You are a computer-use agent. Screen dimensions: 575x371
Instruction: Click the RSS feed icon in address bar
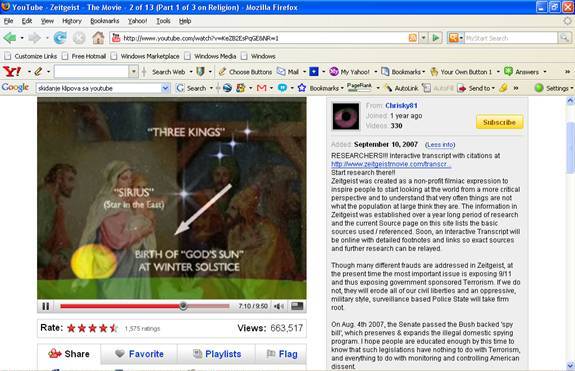[413, 38]
